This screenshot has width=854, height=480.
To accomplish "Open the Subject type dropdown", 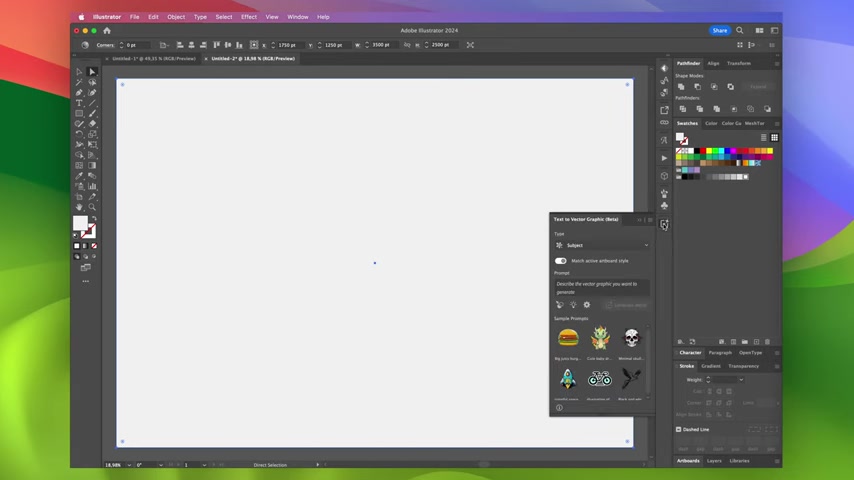I will (602, 245).
